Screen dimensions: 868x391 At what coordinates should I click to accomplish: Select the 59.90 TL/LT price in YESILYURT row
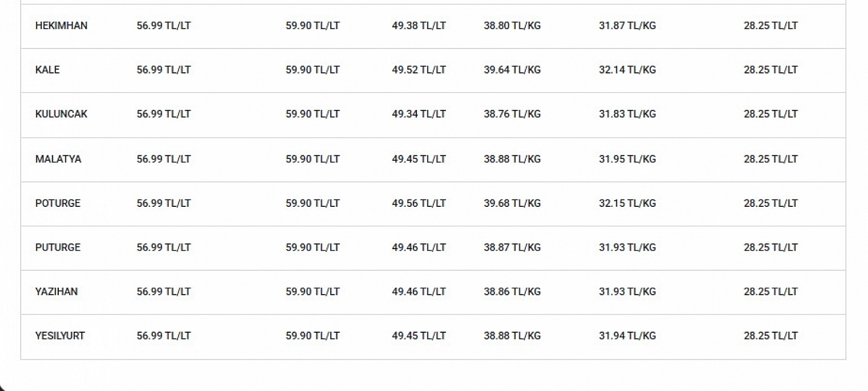313,336
